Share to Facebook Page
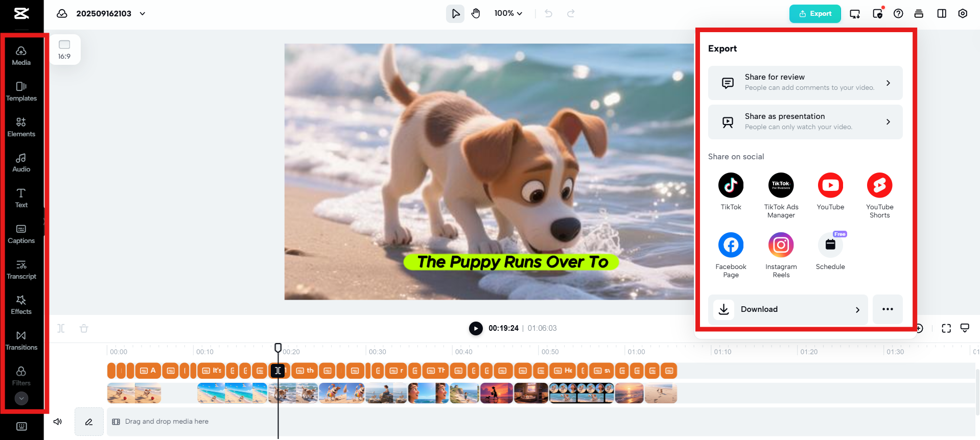Image resolution: width=980 pixels, height=440 pixels. [x=731, y=255]
